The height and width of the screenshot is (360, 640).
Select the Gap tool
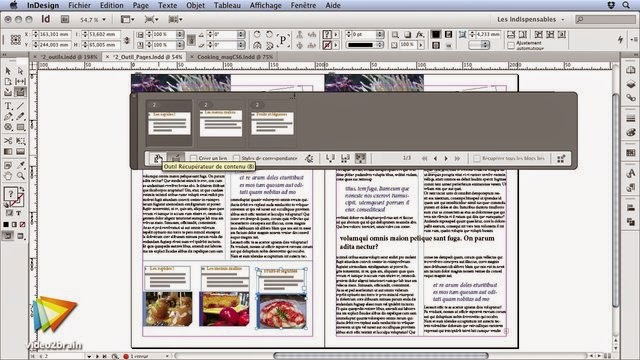click(x=20, y=82)
